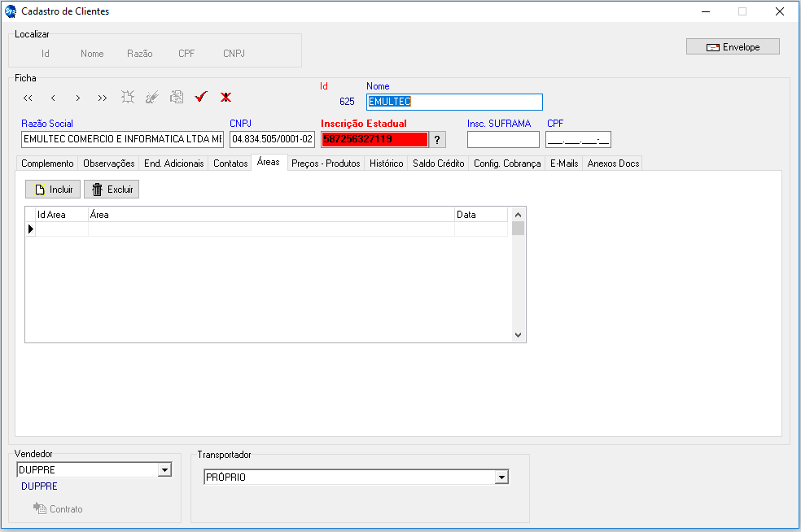
Task: Select the Config. Cobrança tab
Action: tap(507, 164)
